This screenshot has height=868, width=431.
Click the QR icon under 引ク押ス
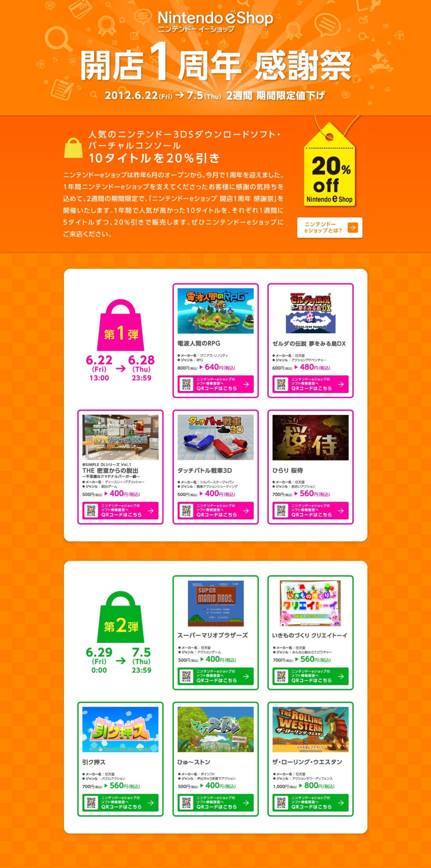(x=91, y=803)
